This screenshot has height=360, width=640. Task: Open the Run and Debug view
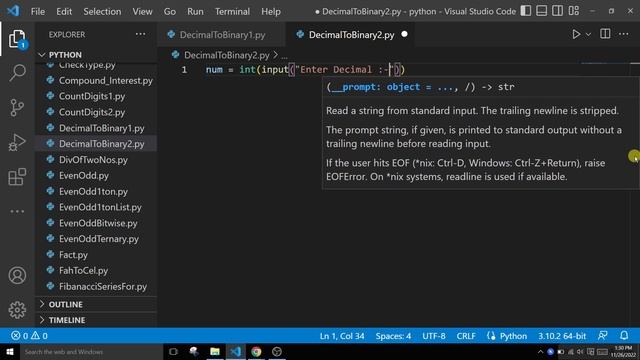[x=17, y=142]
